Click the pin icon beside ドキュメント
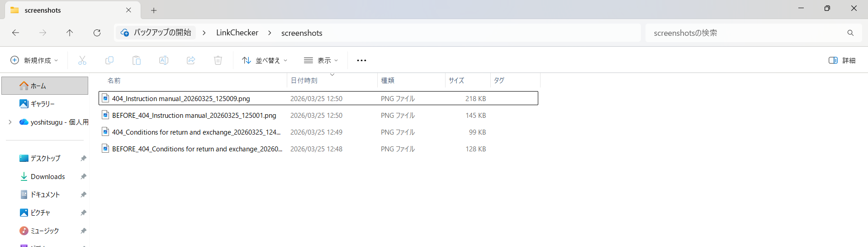This screenshot has width=868, height=247. coord(83,194)
